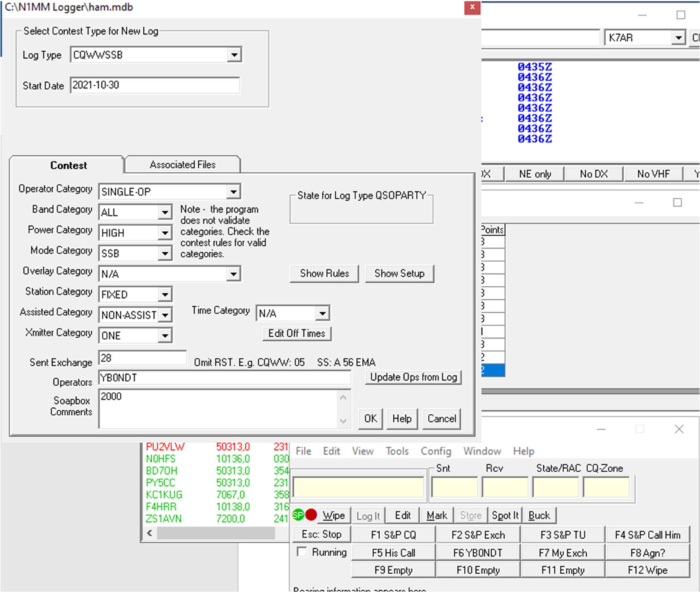Click the red dot indicator icon

(x=311, y=515)
